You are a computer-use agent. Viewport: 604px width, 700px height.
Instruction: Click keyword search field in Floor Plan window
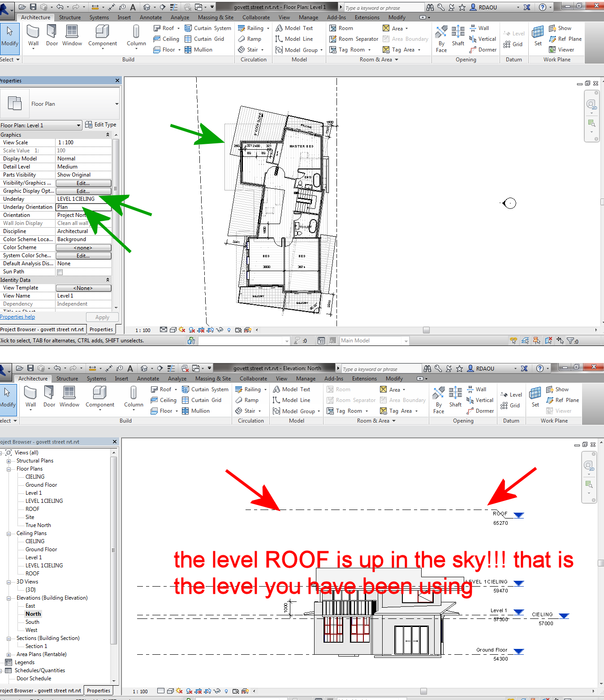pyautogui.click(x=384, y=8)
